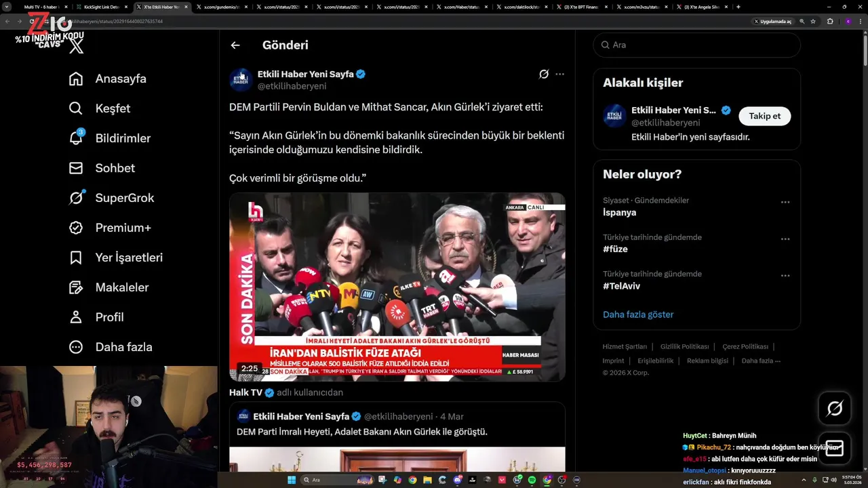Screen dimensions: 868x488
Task: Open more options for #TelAviv trend
Action: (785, 276)
